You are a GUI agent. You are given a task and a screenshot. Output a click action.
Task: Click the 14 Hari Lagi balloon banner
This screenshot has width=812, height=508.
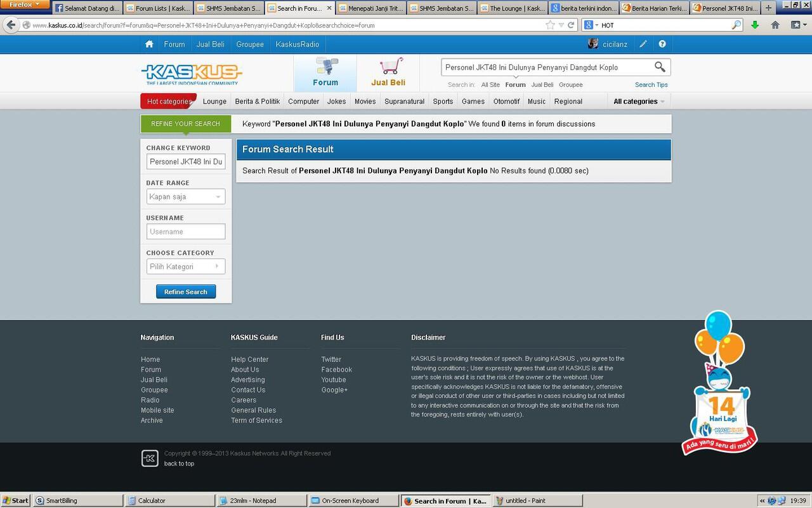click(719, 384)
